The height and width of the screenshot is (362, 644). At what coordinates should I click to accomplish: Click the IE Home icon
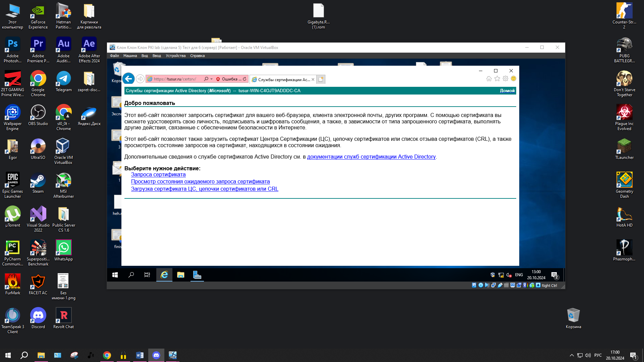tap(489, 78)
